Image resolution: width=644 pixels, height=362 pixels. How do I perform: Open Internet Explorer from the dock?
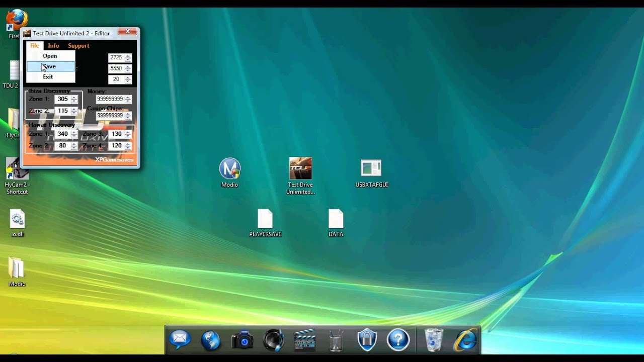[465, 340]
